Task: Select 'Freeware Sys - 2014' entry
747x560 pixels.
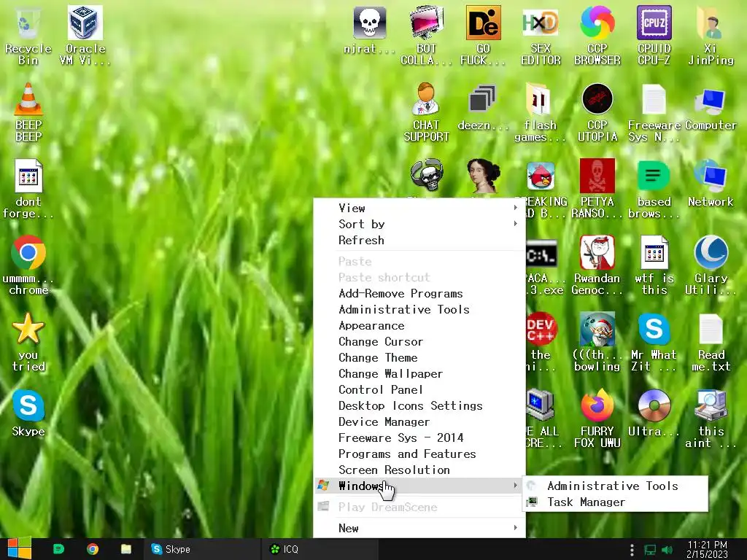Action: (x=419, y=437)
